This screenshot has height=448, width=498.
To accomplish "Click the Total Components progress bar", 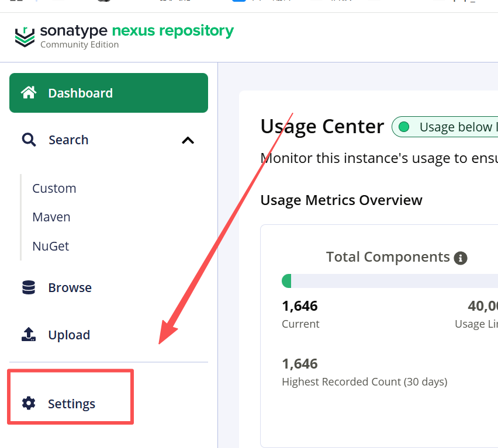I will click(390, 281).
